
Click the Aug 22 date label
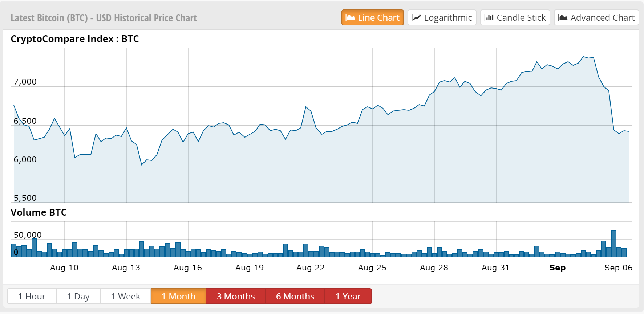point(311,268)
